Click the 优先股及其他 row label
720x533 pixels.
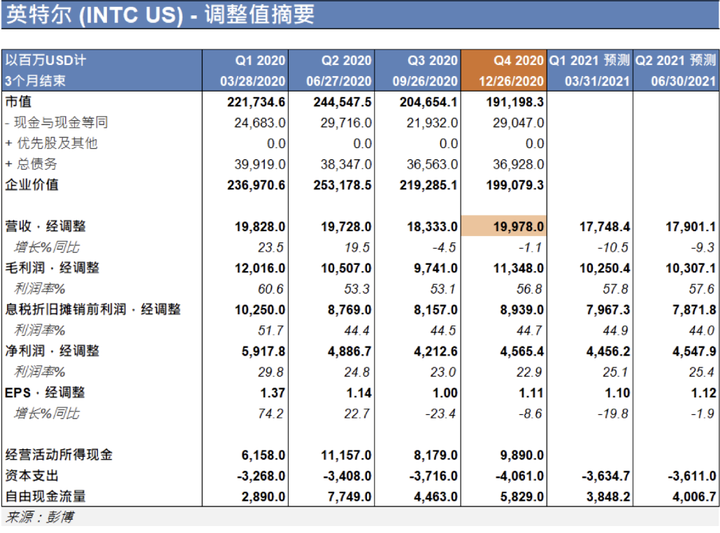pos(51,143)
